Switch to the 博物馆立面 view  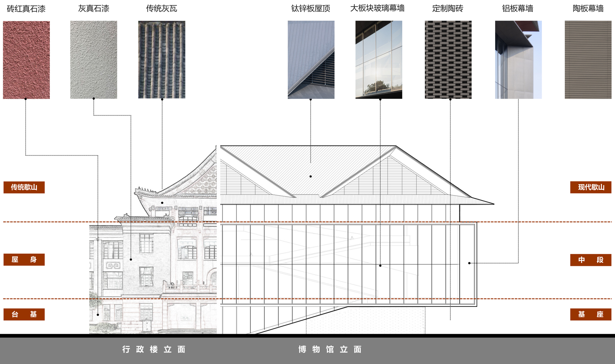pos(331,350)
